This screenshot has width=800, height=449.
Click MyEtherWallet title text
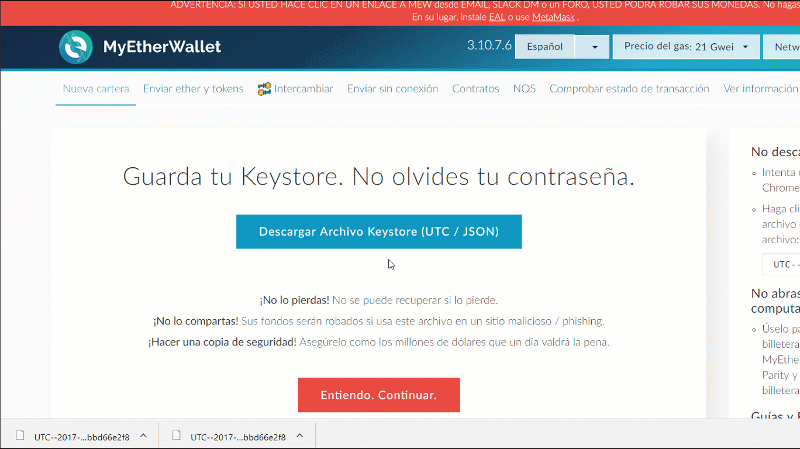[162, 47]
